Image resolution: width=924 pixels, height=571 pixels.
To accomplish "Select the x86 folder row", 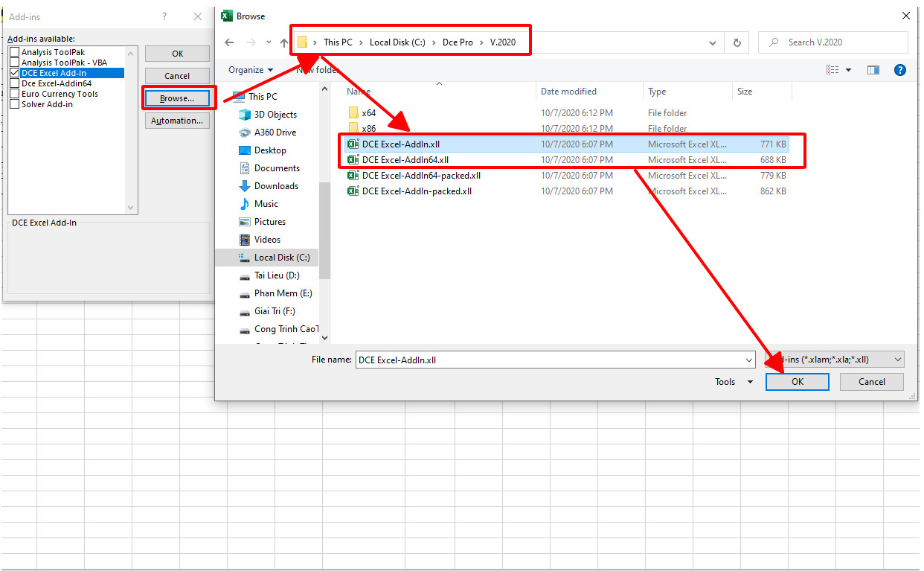I will point(567,129).
